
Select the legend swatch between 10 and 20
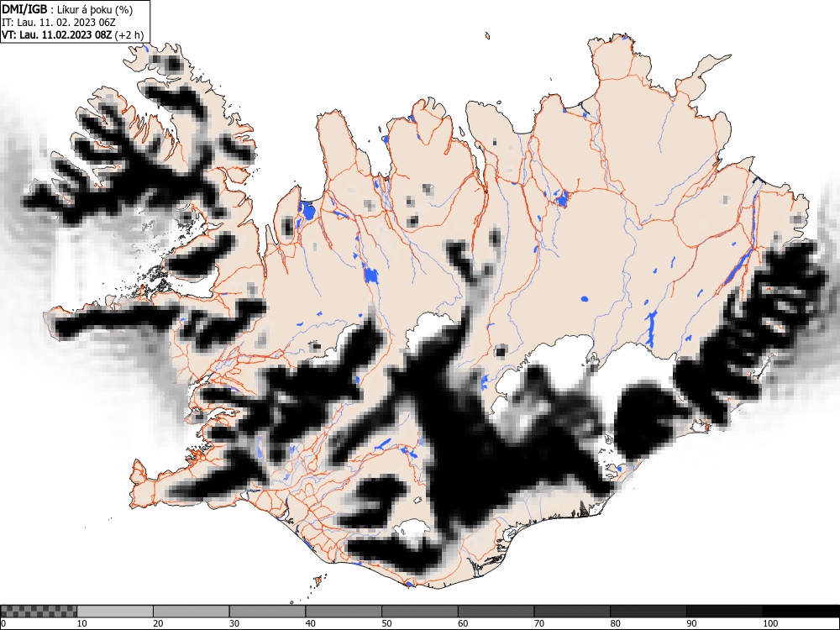[115, 612]
